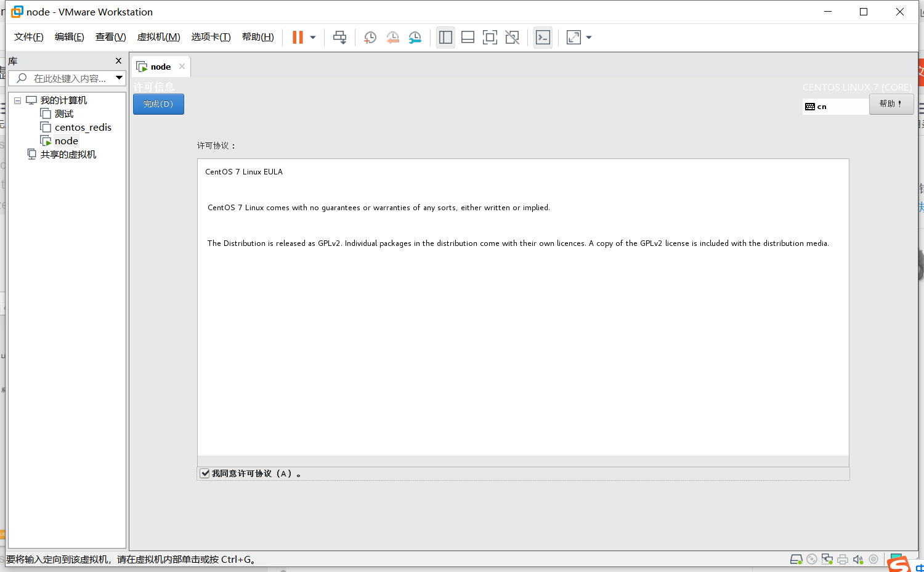Viewport: 924px width, 572px height.
Task: Click the magnifier icon in library search
Action: (22, 78)
